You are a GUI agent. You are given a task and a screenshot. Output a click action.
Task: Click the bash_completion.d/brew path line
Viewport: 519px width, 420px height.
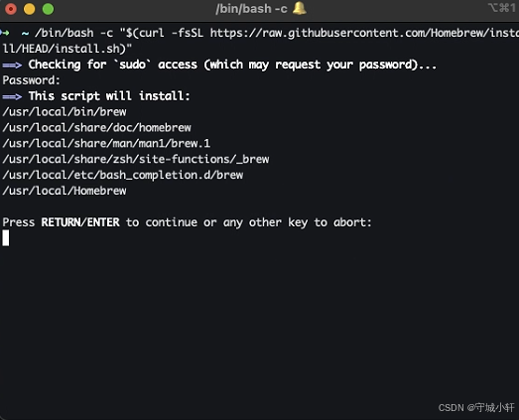pos(123,175)
